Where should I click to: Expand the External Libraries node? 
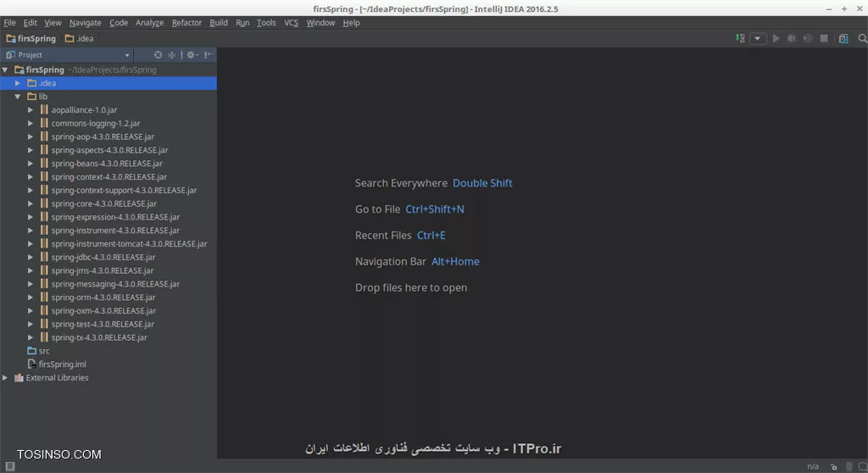[x=5, y=378]
